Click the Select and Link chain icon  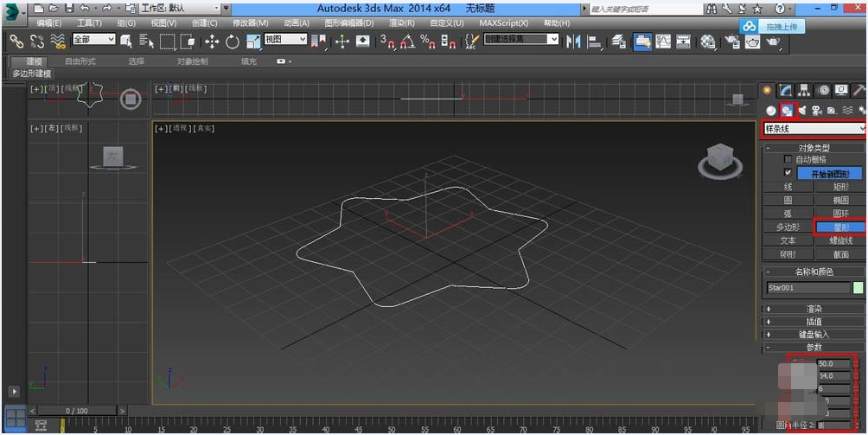pos(16,41)
